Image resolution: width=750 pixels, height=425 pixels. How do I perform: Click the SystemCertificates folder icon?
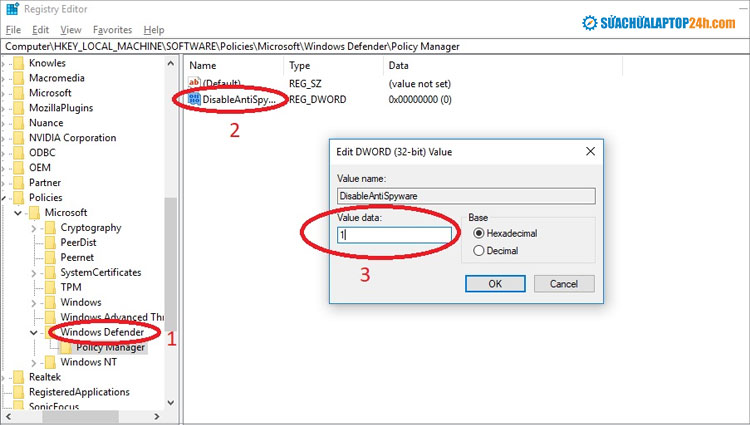pyautogui.click(x=50, y=272)
